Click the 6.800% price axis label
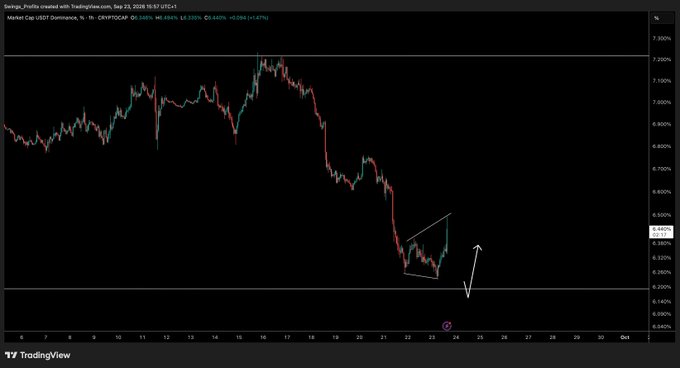 (661, 147)
